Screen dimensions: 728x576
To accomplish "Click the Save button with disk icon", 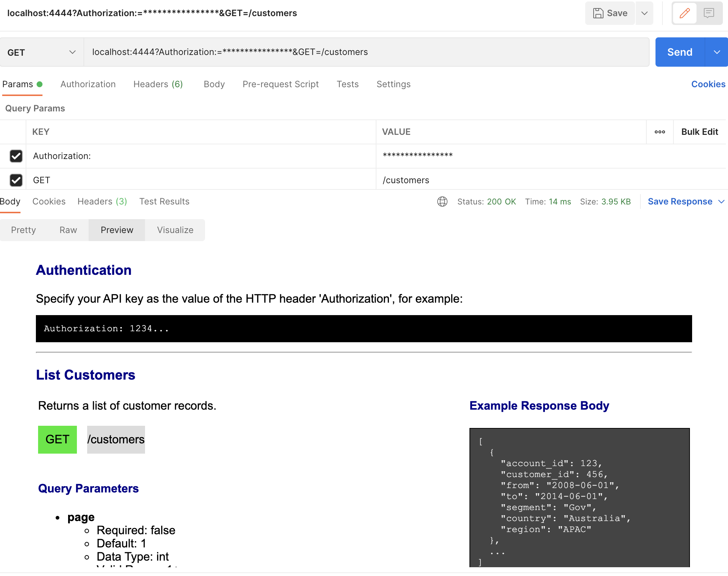I will click(x=610, y=13).
